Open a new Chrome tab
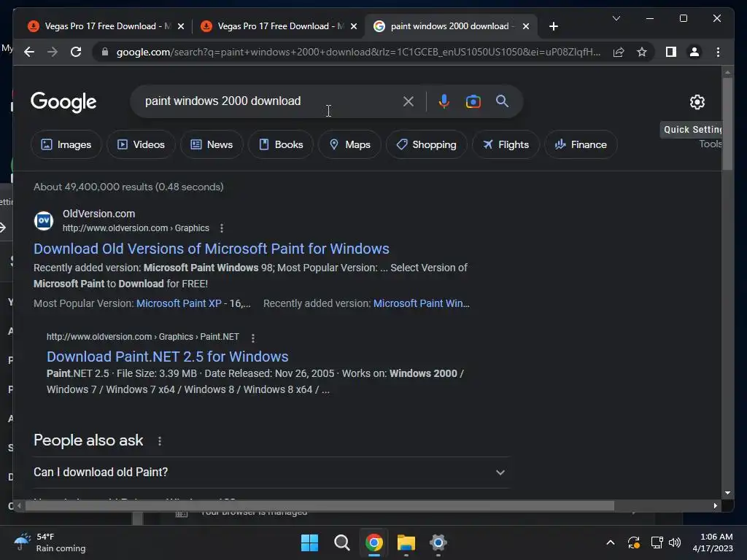 pos(553,26)
